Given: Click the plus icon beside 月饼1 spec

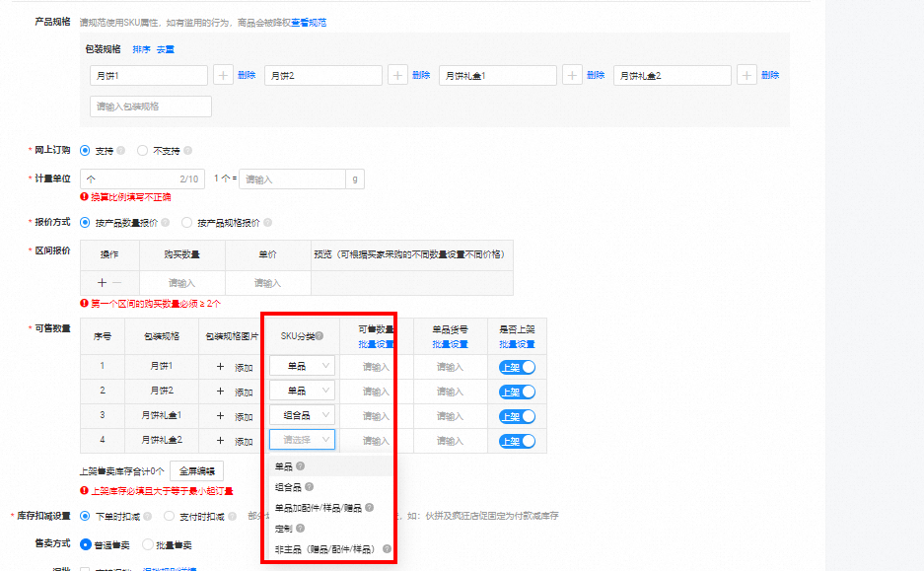Looking at the screenshot, I should (x=224, y=76).
